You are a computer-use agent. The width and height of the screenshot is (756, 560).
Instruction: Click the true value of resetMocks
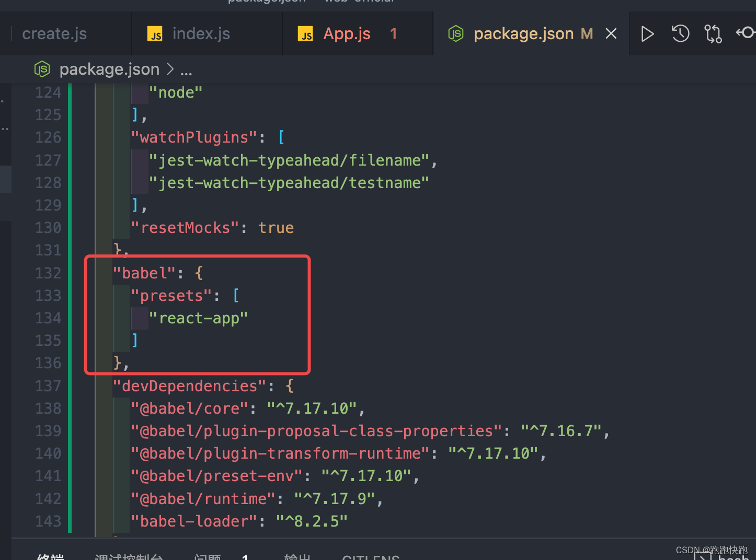(276, 228)
